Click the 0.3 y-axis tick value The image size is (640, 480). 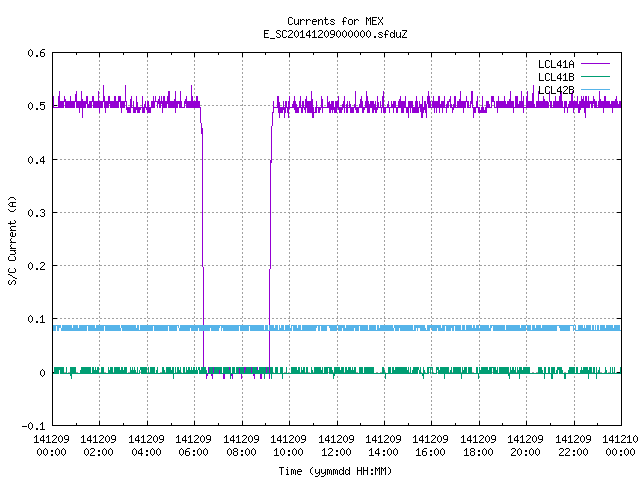36,213
